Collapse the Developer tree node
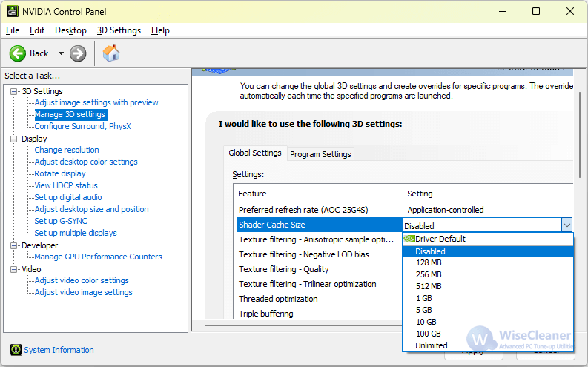The height and width of the screenshot is (367, 588). coord(14,246)
